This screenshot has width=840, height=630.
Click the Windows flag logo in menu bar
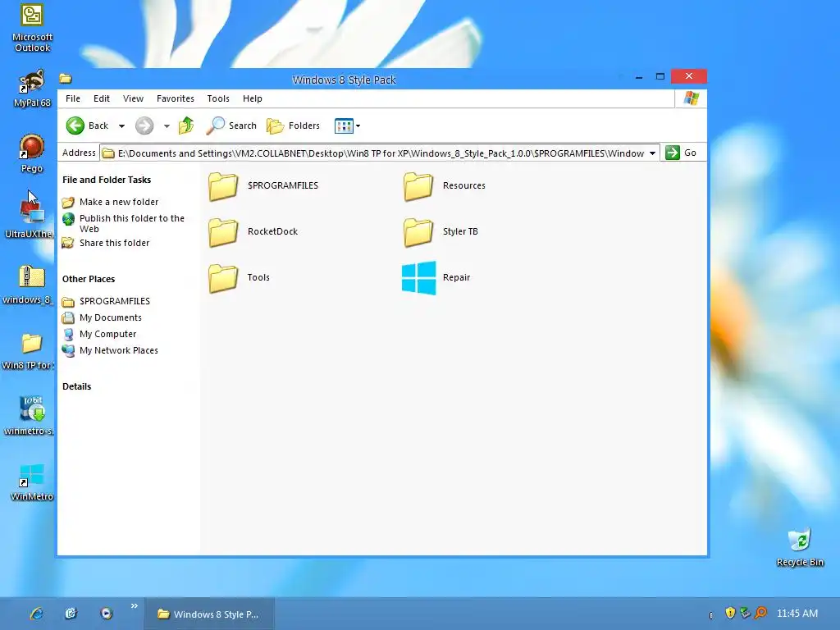tap(691, 98)
